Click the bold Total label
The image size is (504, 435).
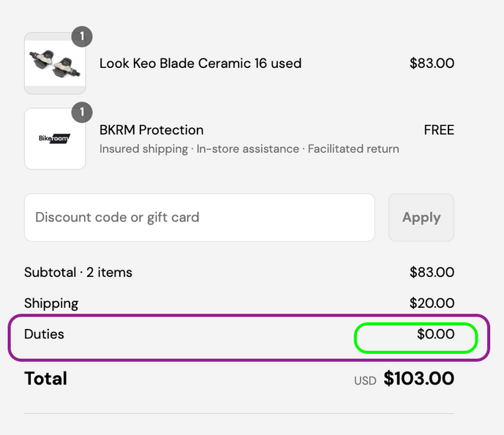[45, 378]
